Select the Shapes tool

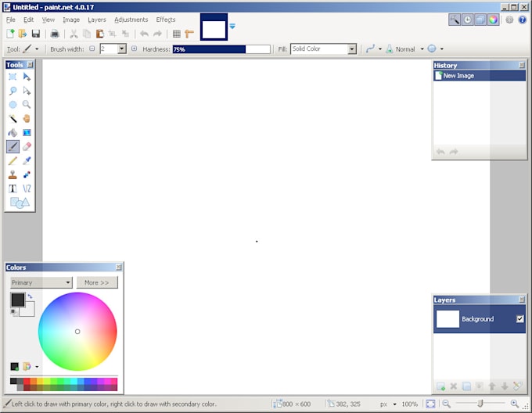(20, 203)
